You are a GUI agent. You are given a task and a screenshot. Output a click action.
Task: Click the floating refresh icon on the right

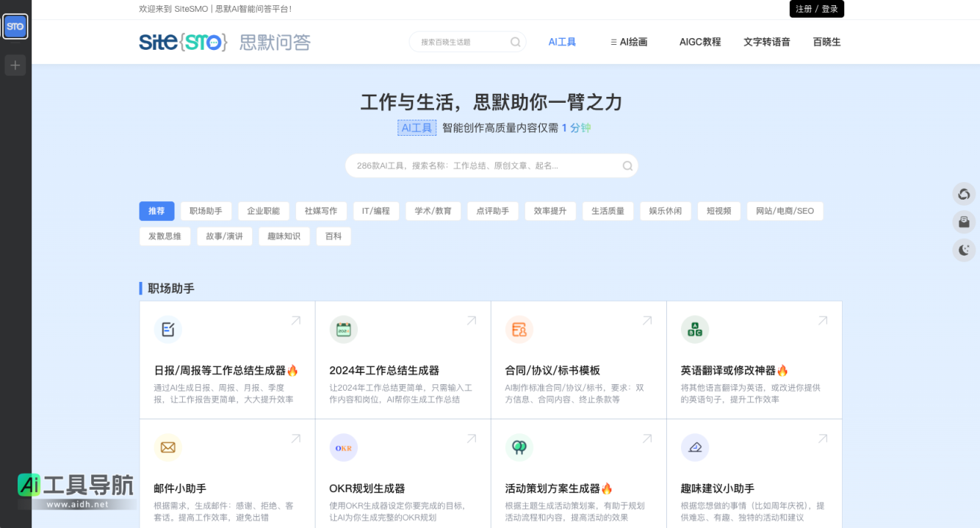(964, 194)
